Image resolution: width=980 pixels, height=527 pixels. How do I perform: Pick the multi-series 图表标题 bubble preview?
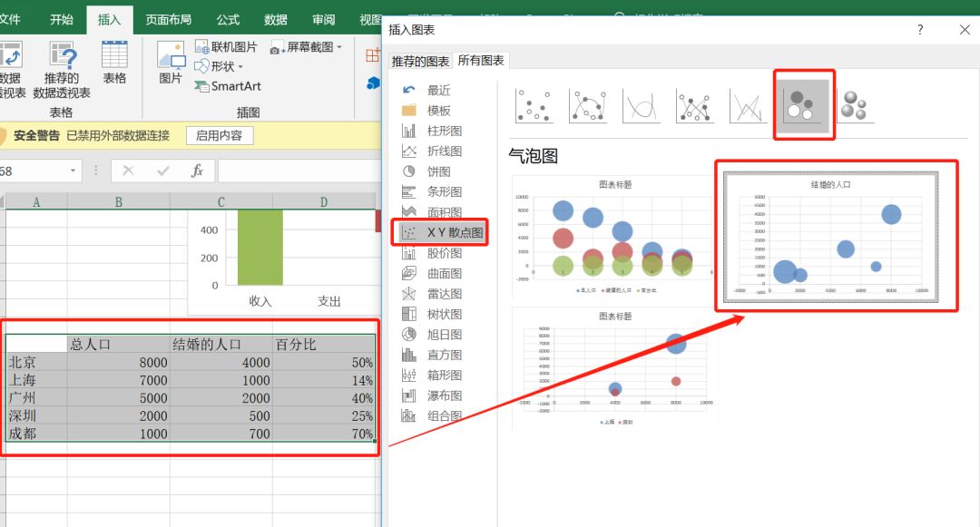(612, 238)
